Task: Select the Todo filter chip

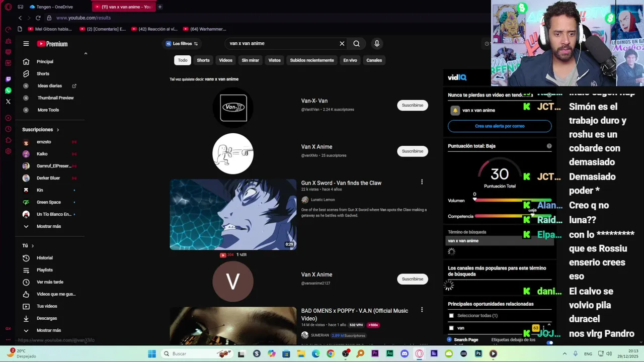Action: 183,60
